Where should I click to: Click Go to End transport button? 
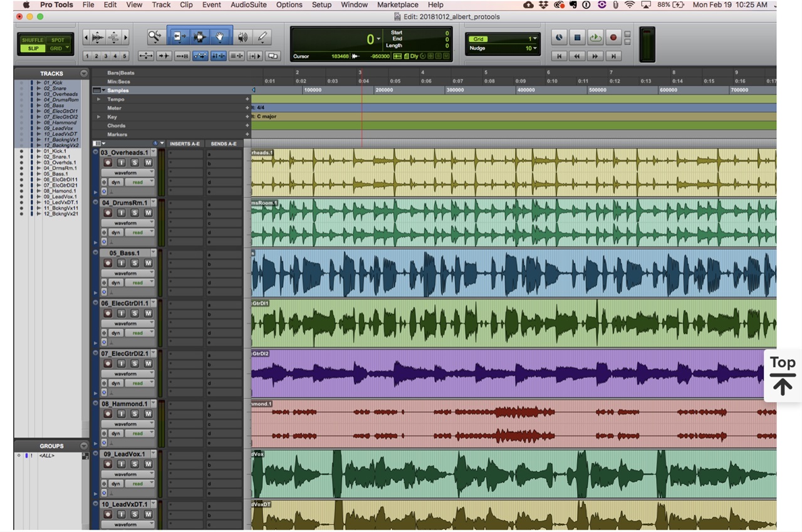coord(613,56)
